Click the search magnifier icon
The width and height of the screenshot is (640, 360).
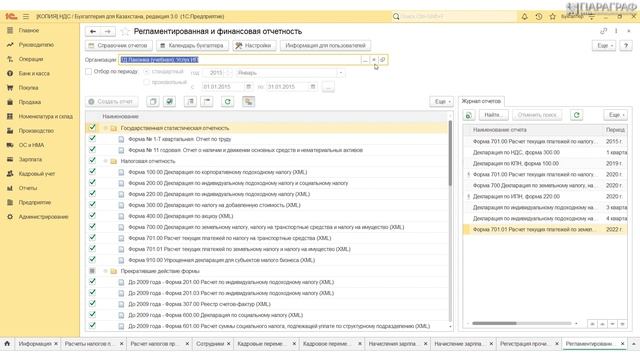(396, 16)
